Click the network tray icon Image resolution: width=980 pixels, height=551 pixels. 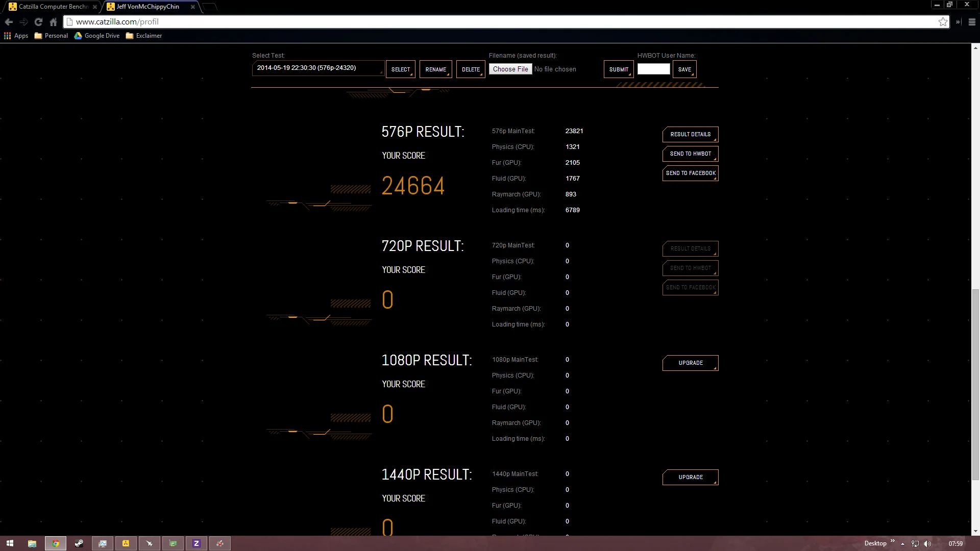pos(915,544)
